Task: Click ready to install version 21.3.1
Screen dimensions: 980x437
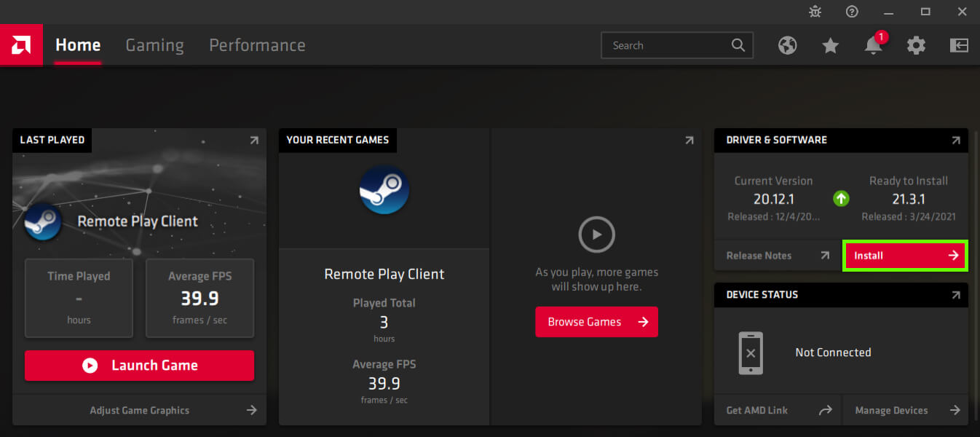Action: tap(909, 199)
